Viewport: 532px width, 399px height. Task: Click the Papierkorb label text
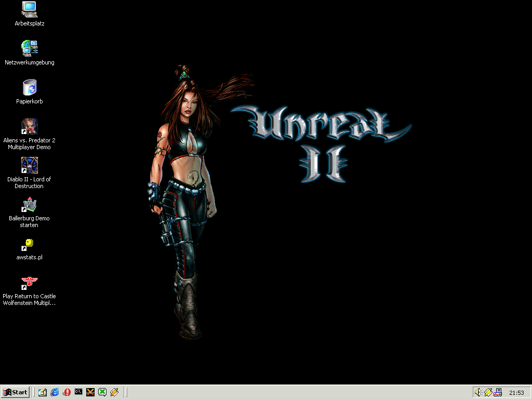tap(30, 101)
